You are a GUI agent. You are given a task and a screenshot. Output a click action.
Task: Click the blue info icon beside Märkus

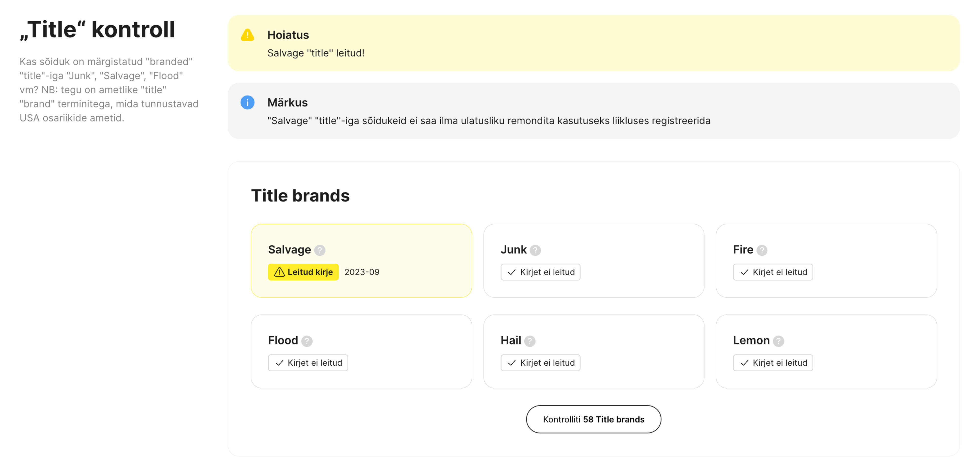(x=248, y=103)
